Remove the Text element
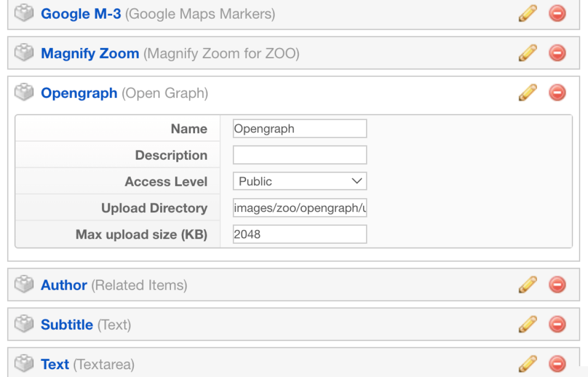 pyautogui.click(x=557, y=364)
